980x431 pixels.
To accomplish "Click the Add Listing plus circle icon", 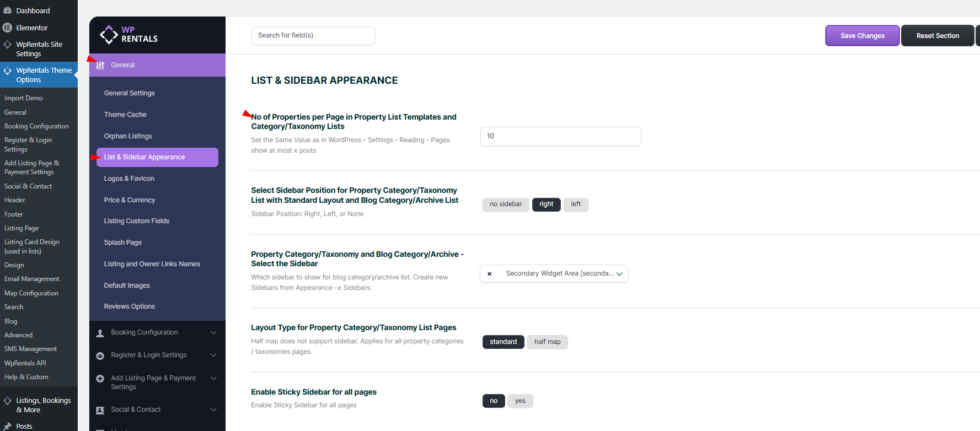I will click(x=100, y=379).
